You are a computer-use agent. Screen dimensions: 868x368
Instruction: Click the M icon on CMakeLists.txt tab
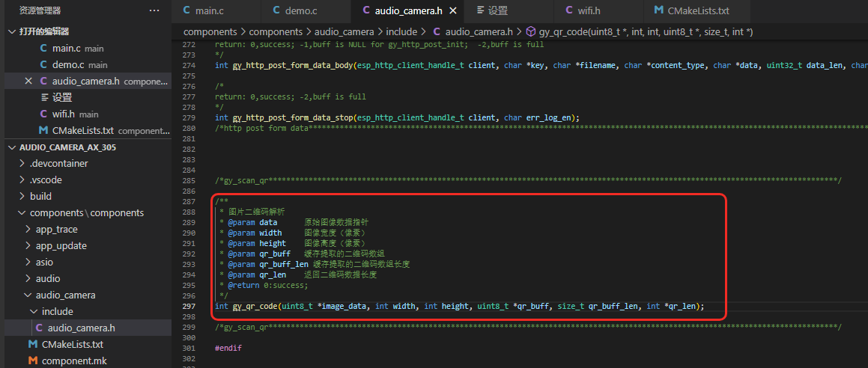point(659,10)
